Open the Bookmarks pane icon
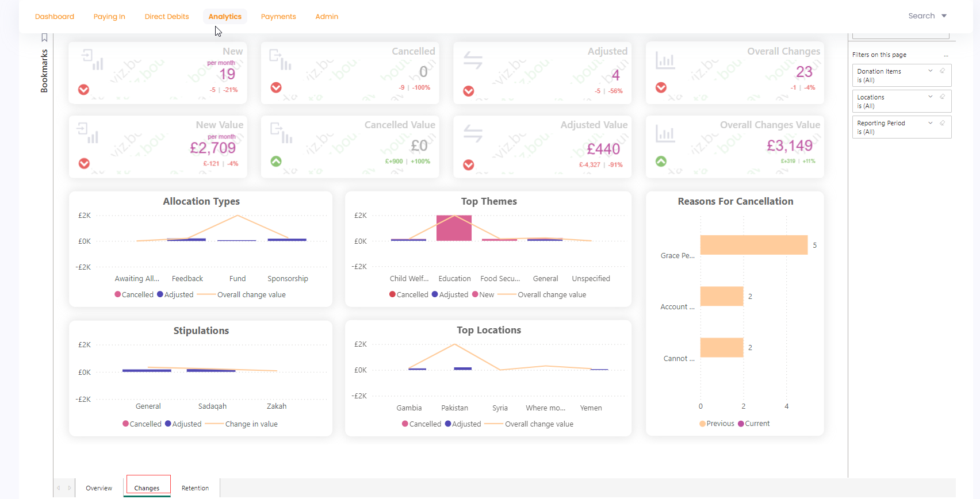 point(44,38)
